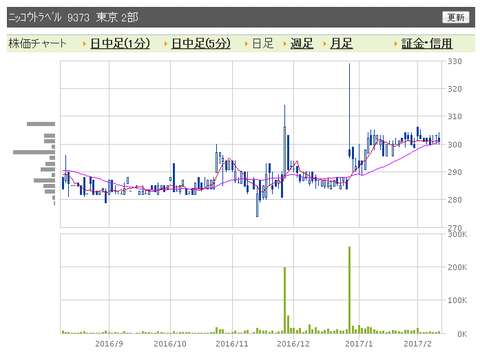Switch to the 月足 monthly chart
This screenshot has width=480, height=363.
tap(341, 44)
